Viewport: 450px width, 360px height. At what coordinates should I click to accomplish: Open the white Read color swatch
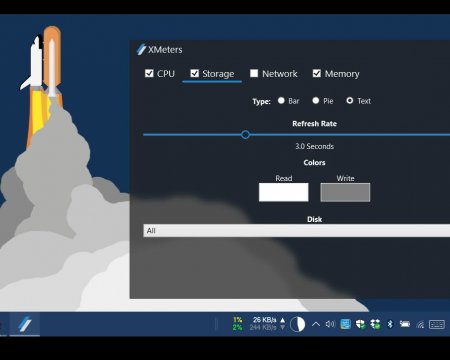(284, 192)
